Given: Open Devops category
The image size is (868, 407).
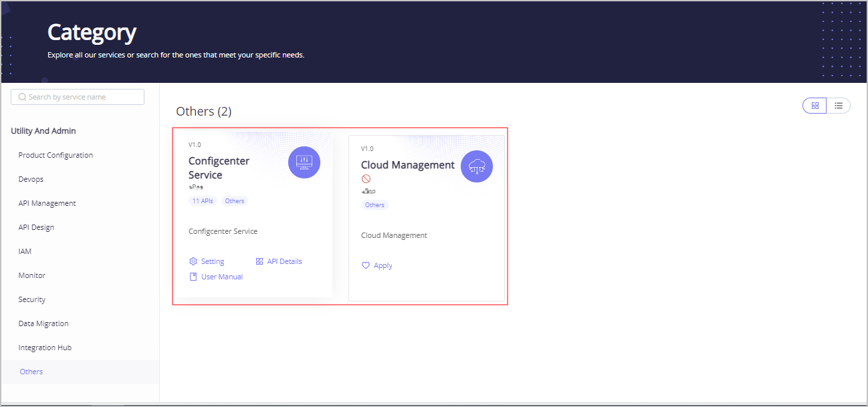Looking at the screenshot, I should pos(31,179).
